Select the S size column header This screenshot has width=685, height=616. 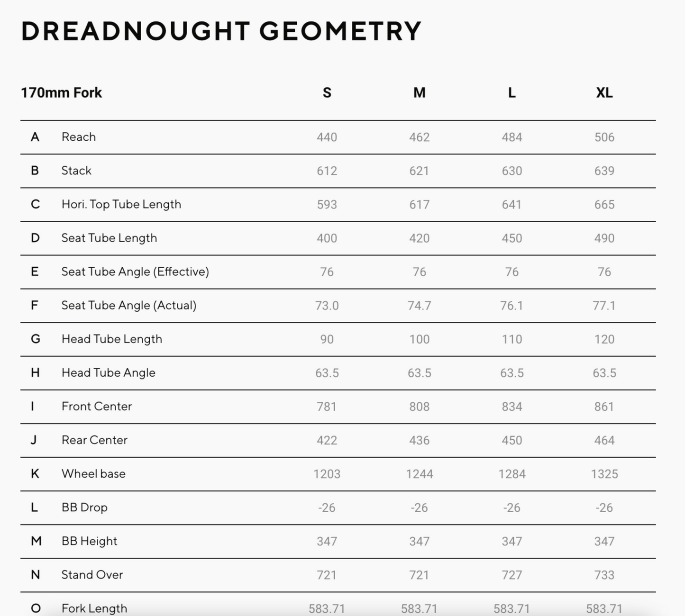pyautogui.click(x=327, y=92)
